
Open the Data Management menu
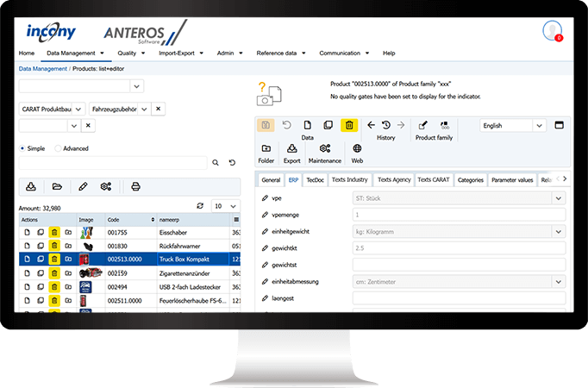tap(75, 53)
